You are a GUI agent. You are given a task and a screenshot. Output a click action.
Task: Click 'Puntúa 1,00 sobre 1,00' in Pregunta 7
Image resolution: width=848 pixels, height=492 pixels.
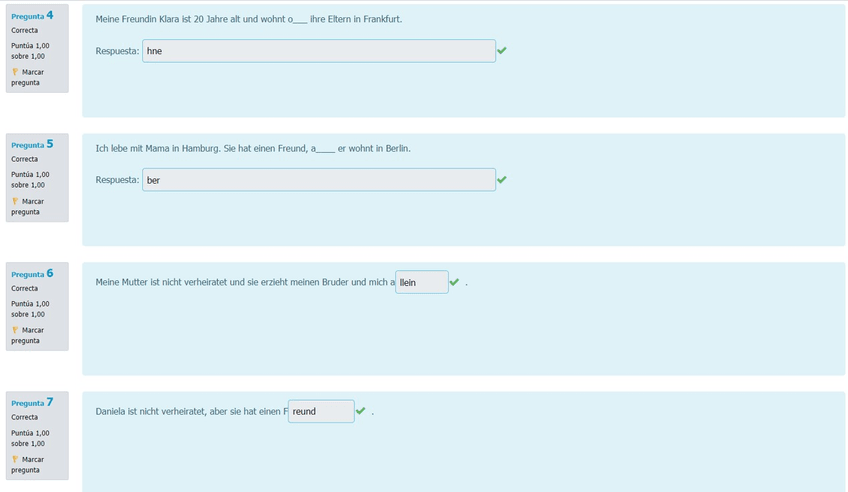pyautogui.click(x=30, y=438)
